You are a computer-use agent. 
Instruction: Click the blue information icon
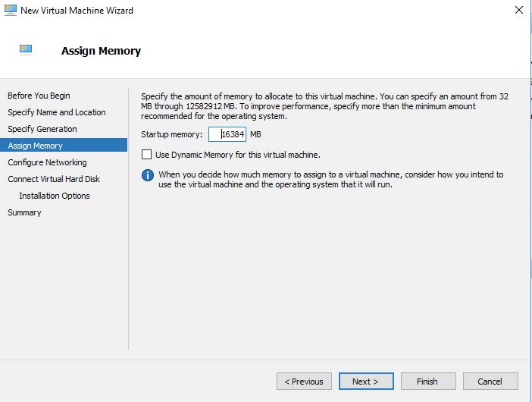pyautogui.click(x=148, y=175)
